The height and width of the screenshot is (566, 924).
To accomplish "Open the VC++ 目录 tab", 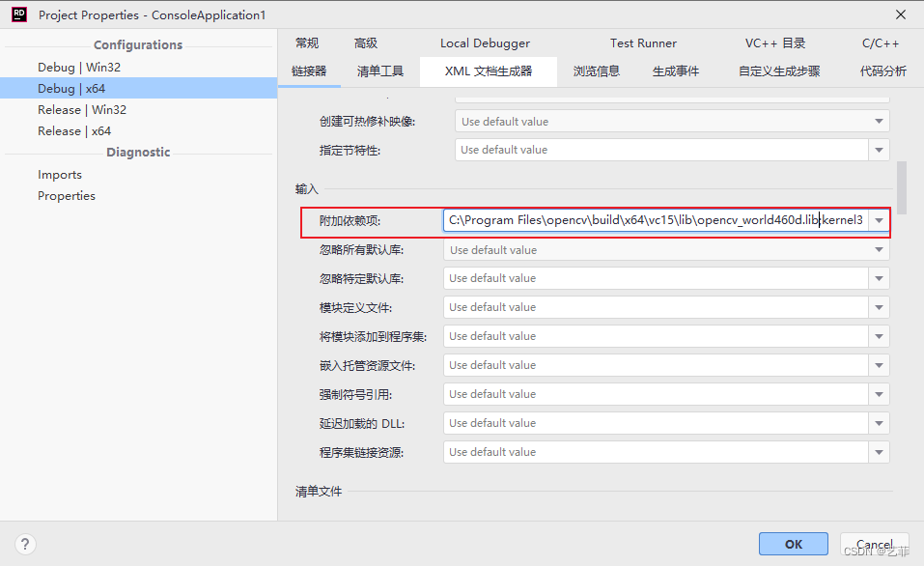I will (x=774, y=43).
